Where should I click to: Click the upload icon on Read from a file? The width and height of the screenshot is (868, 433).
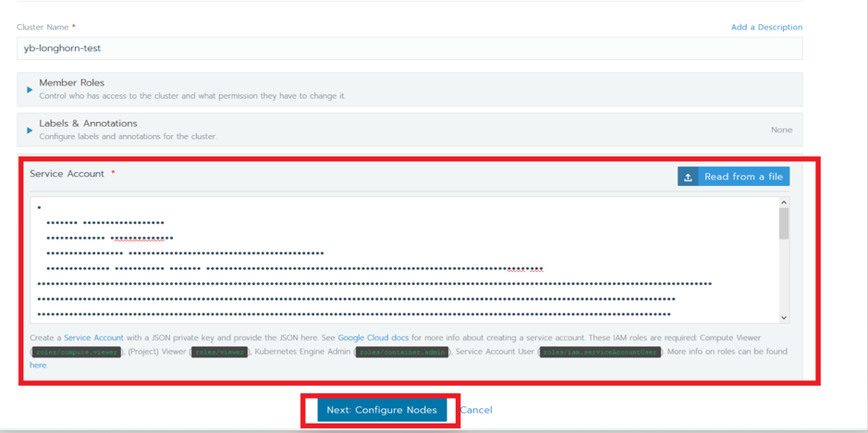pos(688,177)
